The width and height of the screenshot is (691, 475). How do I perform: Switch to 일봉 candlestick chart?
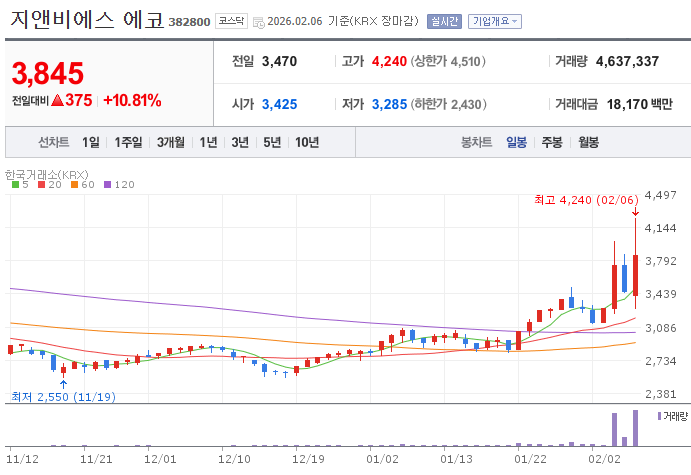pyautogui.click(x=516, y=142)
